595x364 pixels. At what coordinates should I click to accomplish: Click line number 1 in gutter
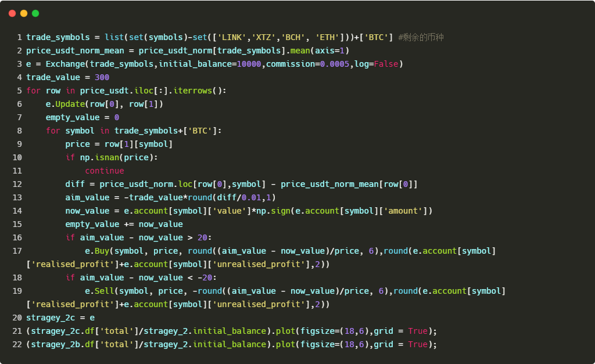point(19,37)
